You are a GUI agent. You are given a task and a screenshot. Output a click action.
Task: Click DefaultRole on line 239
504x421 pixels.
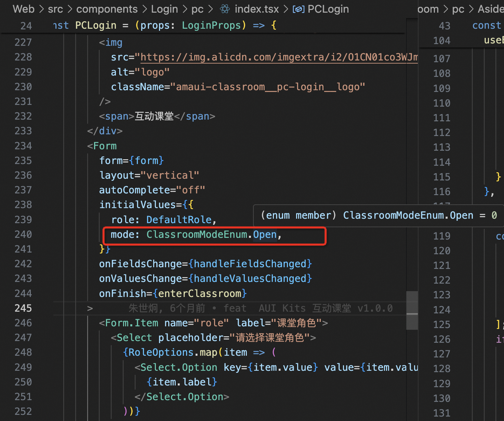click(x=179, y=220)
